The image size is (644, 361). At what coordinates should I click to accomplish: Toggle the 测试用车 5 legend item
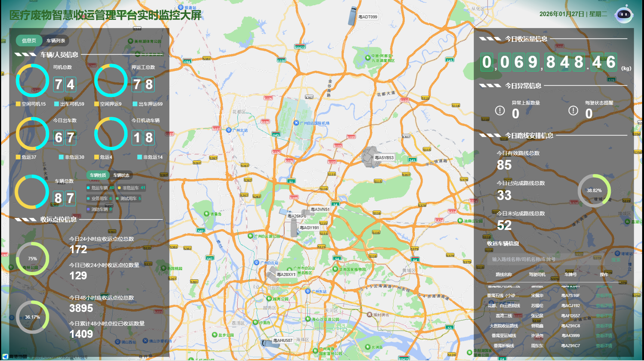click(x=129, y=198)
